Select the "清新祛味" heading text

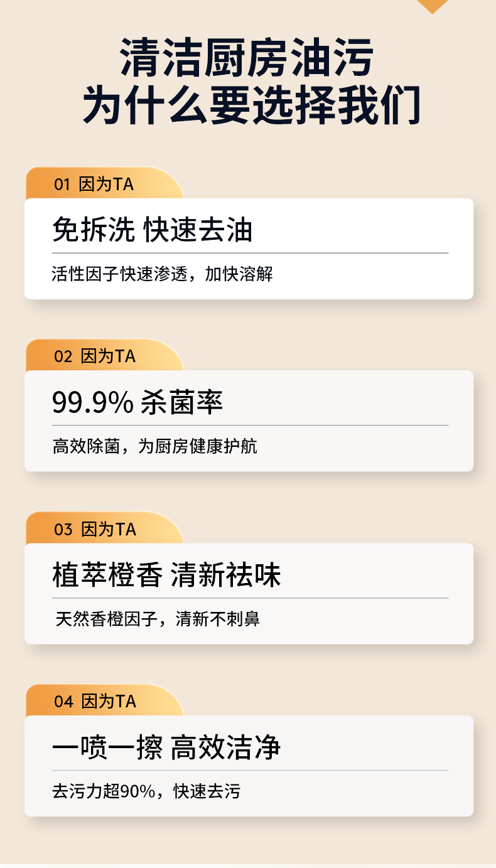[x=225, y=576]
